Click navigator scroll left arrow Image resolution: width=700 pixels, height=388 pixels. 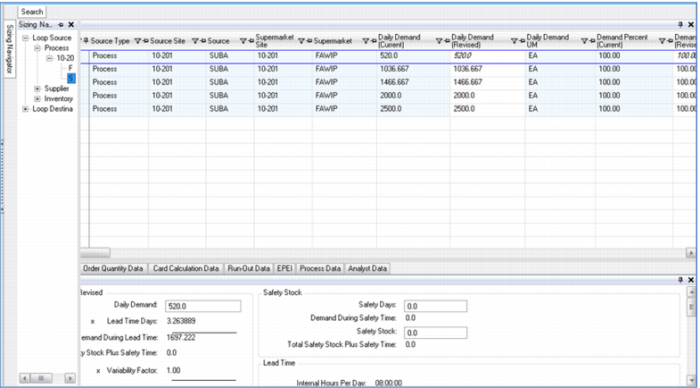pos(25,378)
